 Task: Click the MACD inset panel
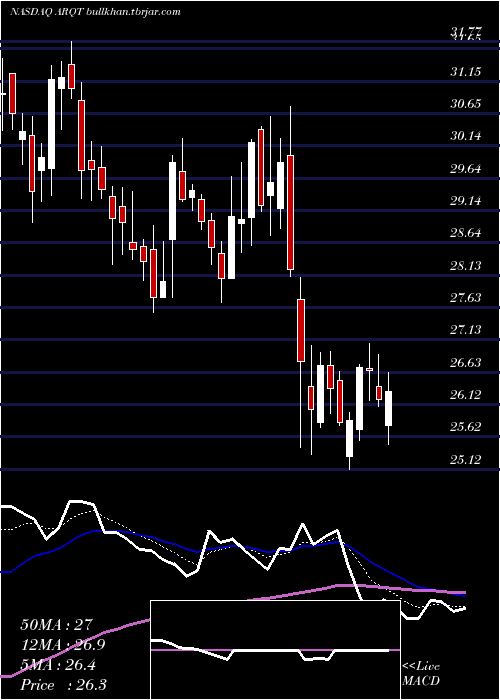pos(275,650)
